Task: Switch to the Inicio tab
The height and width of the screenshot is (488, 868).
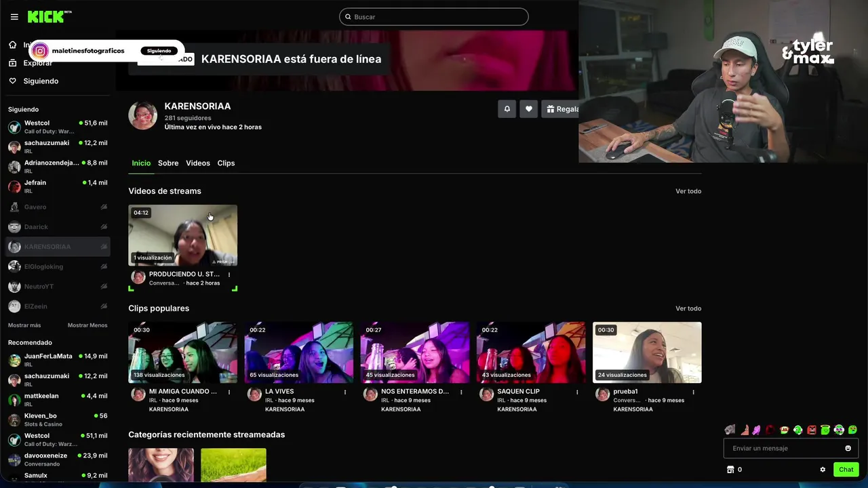Action: pyautogui.click(x=141, y=163)
